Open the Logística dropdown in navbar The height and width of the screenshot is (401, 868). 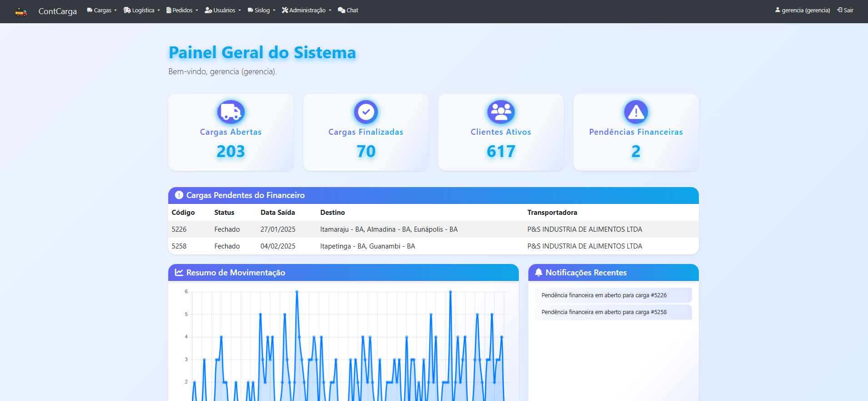[x=142, y=10]
